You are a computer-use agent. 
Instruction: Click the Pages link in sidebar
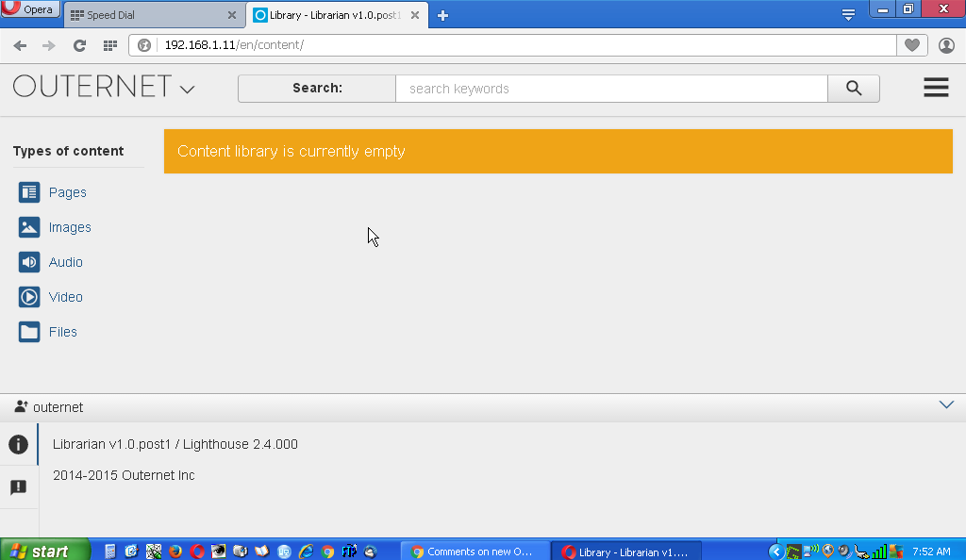click(x=68, y=192)
